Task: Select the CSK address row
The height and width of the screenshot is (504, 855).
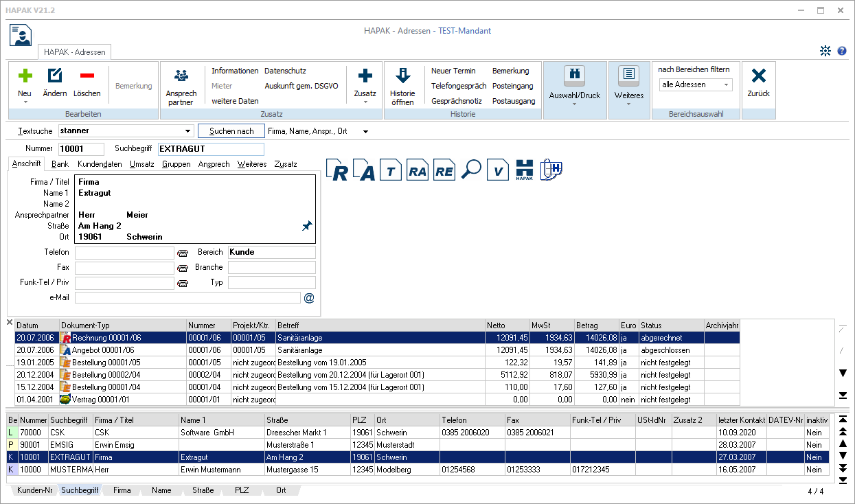Action: tap(418, 433)
